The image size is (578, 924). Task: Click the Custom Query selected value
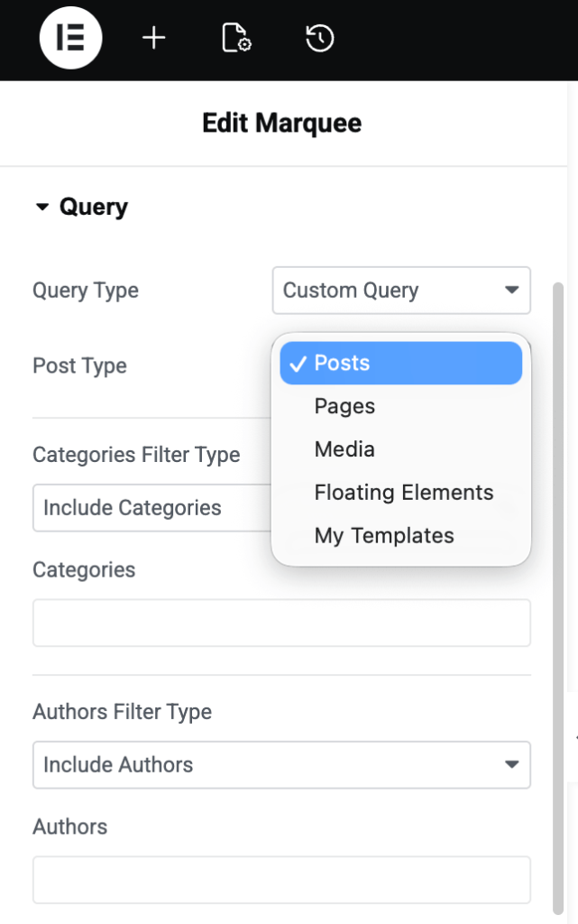coord(350,291)
